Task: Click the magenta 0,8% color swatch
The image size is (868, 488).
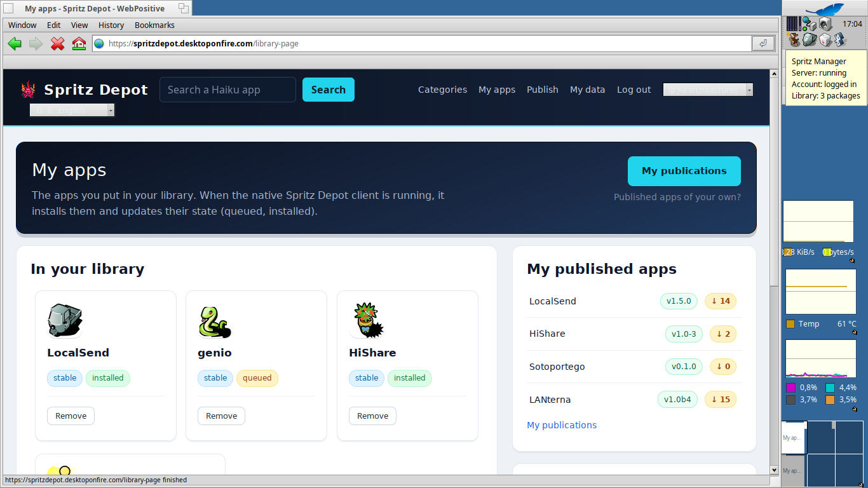Action: [790, 388]
